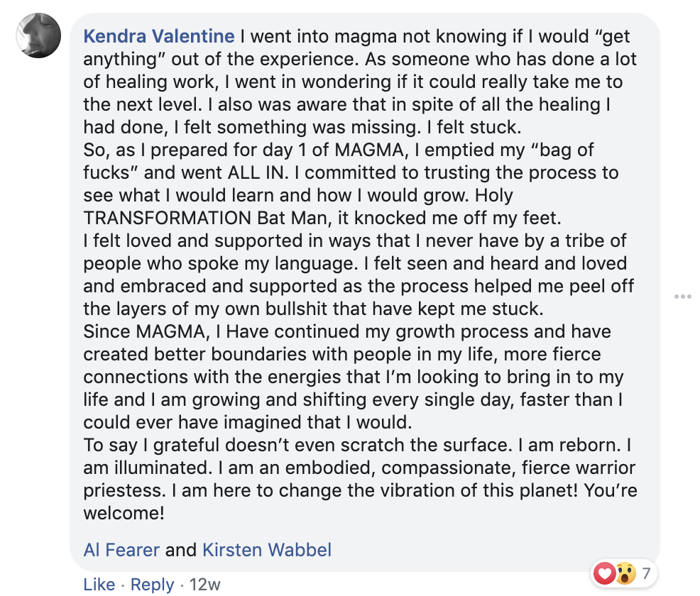Click the red heart reaction icon

605,573
